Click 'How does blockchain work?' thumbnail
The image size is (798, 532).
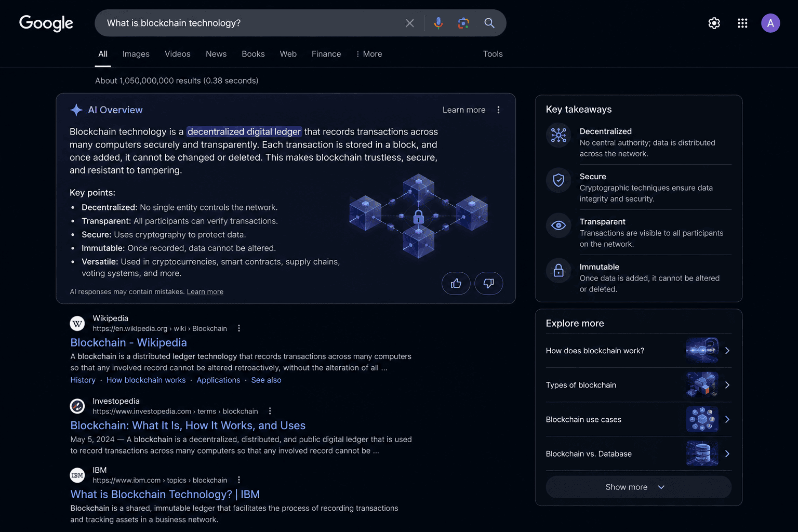(702, 351)
